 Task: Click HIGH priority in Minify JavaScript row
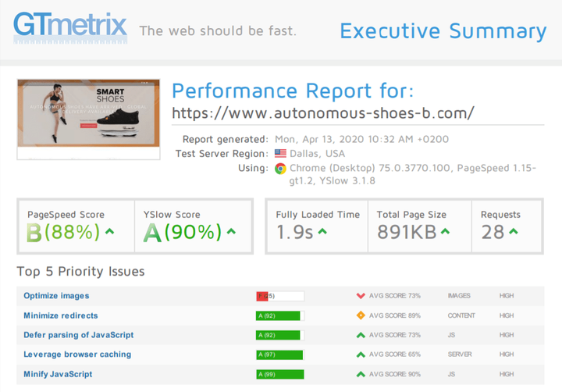507,374
